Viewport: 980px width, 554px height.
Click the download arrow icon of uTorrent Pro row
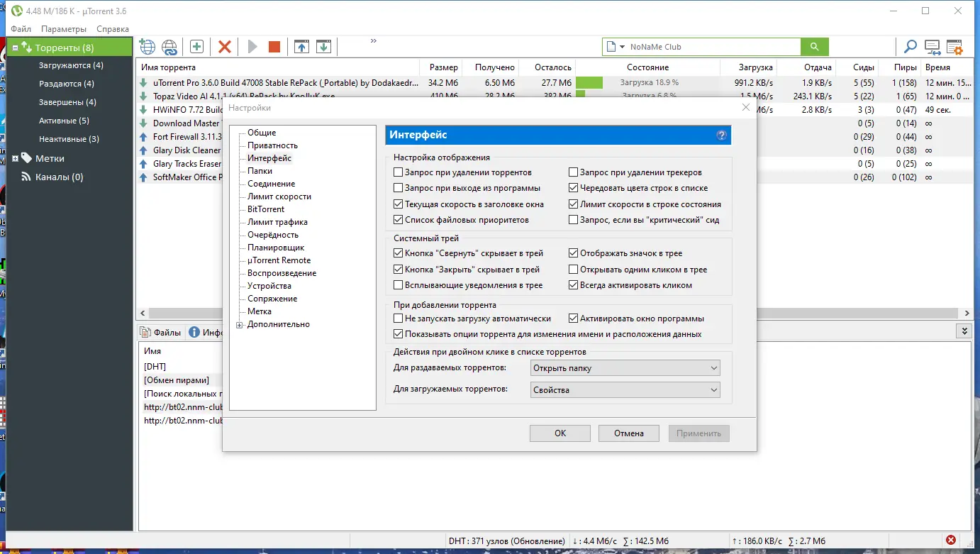143,83
